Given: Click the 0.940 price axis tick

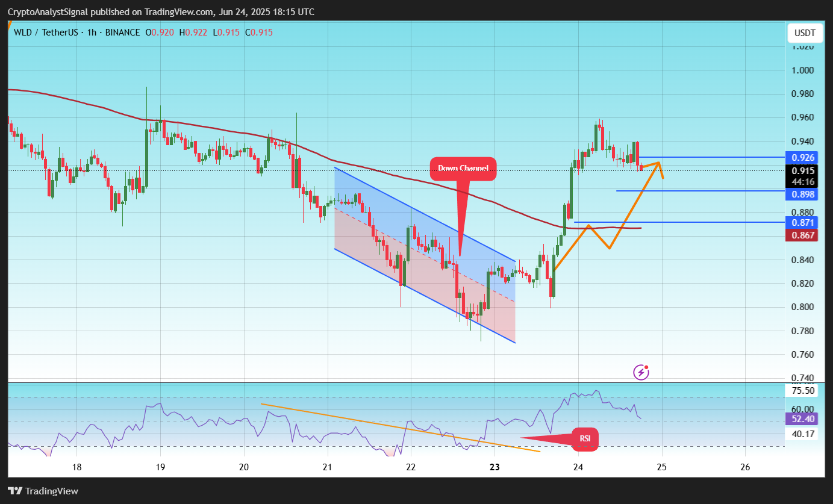Looking at the screenshot, I should pyautogui.click(x=803, y=141).
